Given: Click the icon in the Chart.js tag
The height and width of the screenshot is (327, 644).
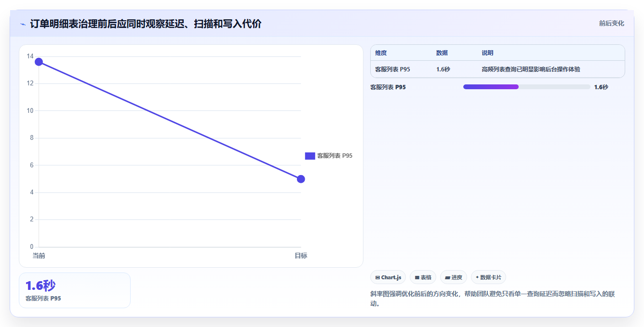Looking at the screenshot, I should click(377, 278).
